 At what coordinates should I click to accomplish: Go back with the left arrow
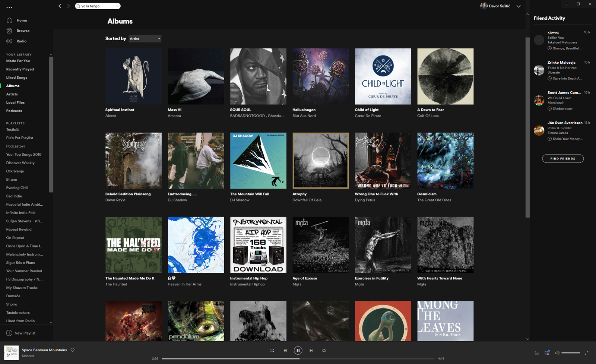(x=60, y=6)
